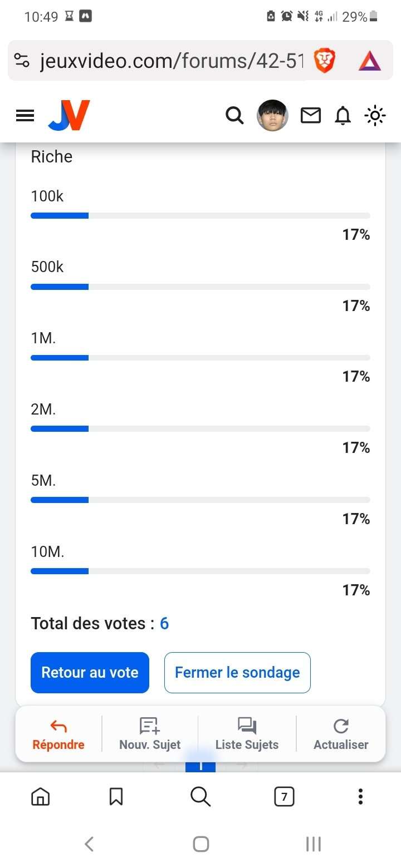The height and width of the screenshot is (868, 401).
Task: Tap the URL address field
Action: coord(172,61)
